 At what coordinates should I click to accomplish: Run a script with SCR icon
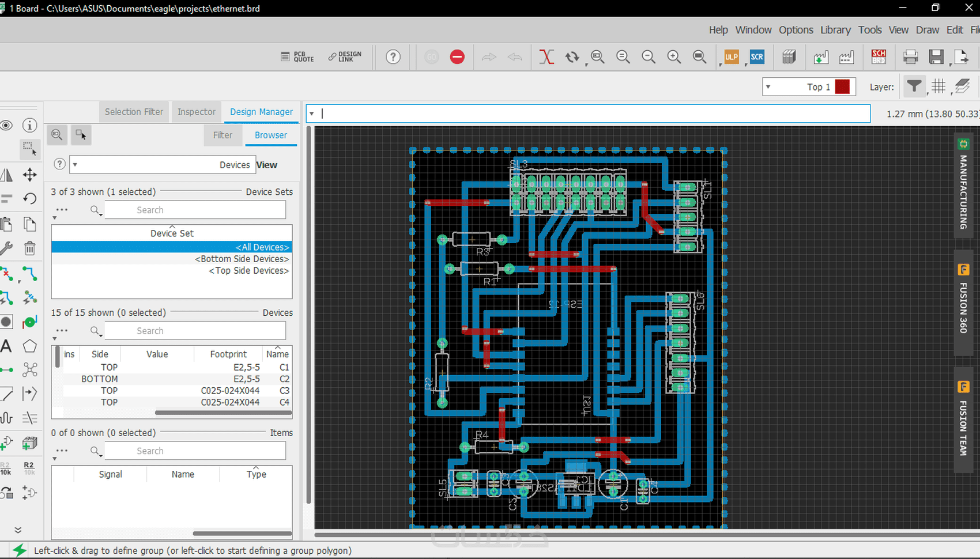[x=756, y=57]
